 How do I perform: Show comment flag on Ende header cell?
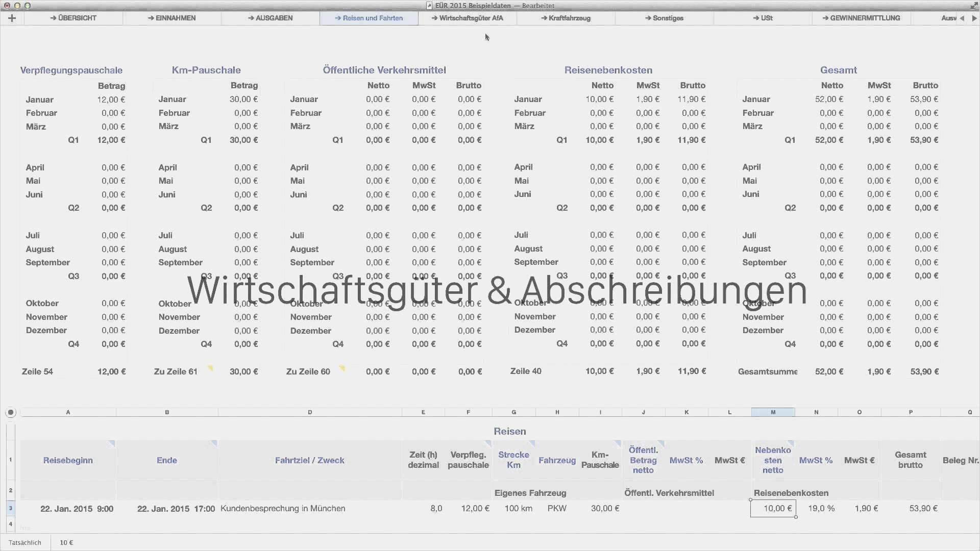click(214, 443)
